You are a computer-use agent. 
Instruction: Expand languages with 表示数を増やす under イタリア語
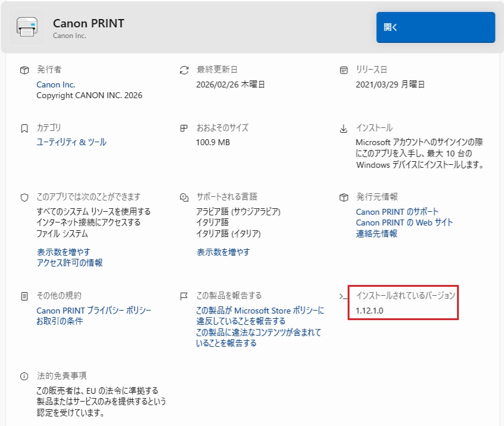[223, 252]
